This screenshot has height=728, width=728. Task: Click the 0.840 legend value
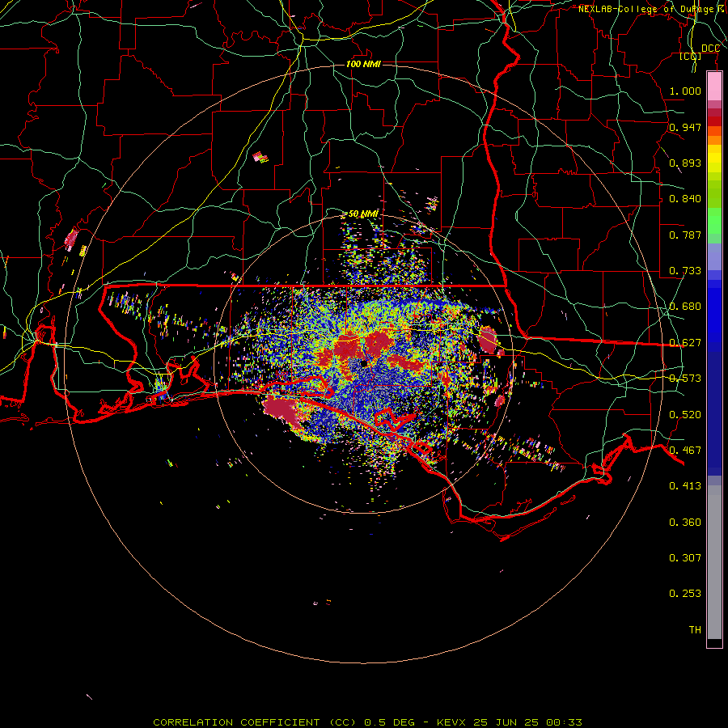pos(685,199)
